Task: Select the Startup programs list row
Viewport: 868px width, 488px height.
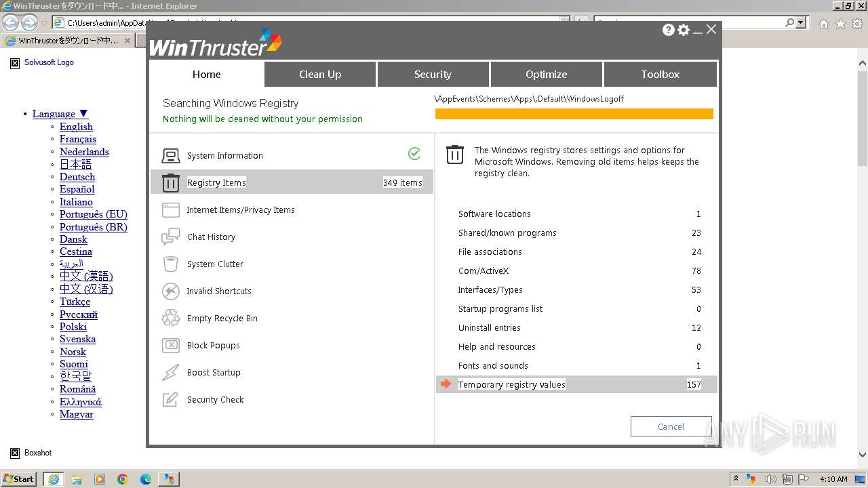Action: 576,308
